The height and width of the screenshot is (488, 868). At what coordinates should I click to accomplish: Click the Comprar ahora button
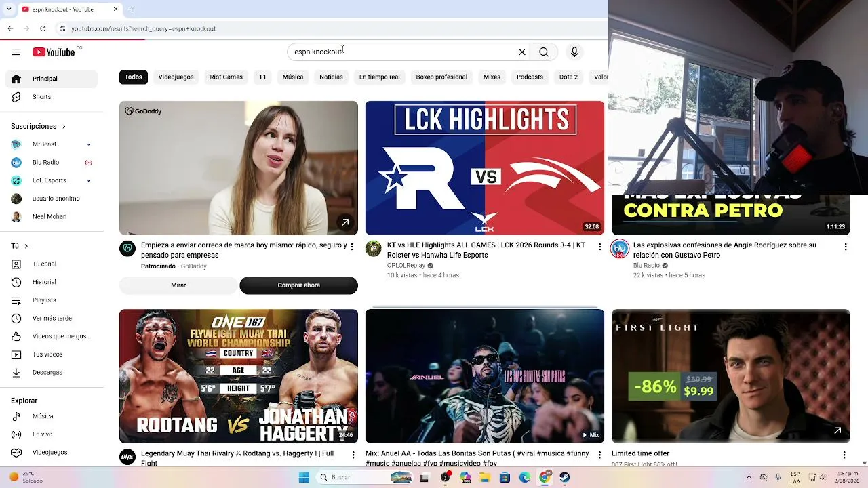[x=298, y=285]
